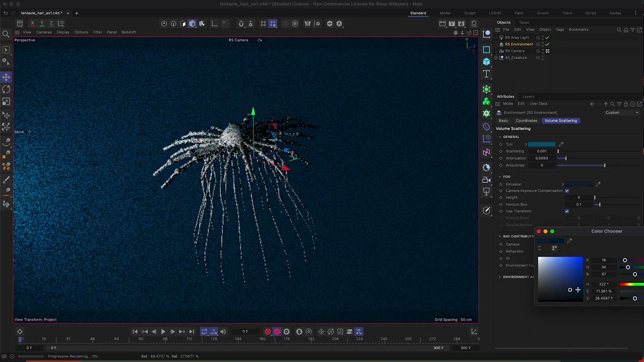
Task: Click the Tint color swatch
Action: pos(541,144)
